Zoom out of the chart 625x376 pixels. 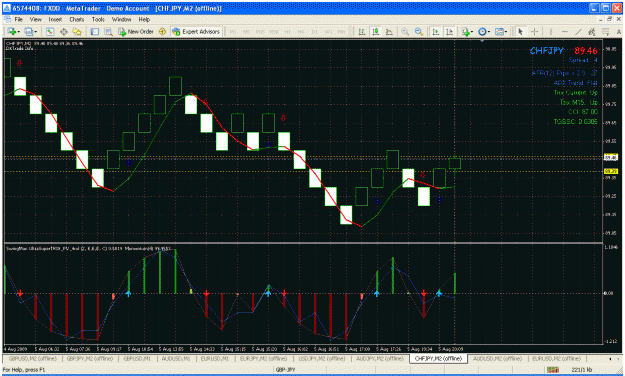coord(419,31)
